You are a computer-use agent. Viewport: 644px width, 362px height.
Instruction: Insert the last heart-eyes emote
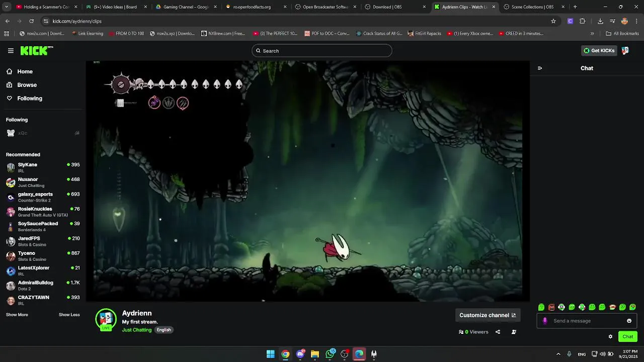tap(632, 307)
